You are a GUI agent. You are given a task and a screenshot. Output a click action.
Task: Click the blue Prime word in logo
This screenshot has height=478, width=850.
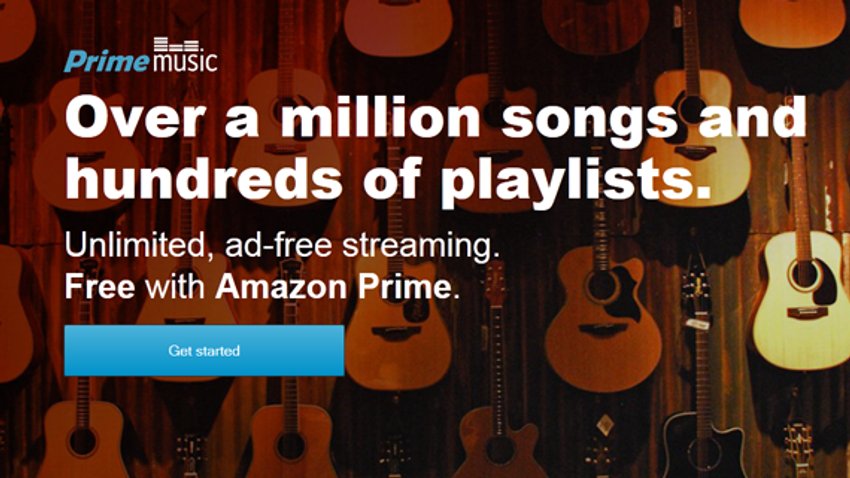[107, 61]
